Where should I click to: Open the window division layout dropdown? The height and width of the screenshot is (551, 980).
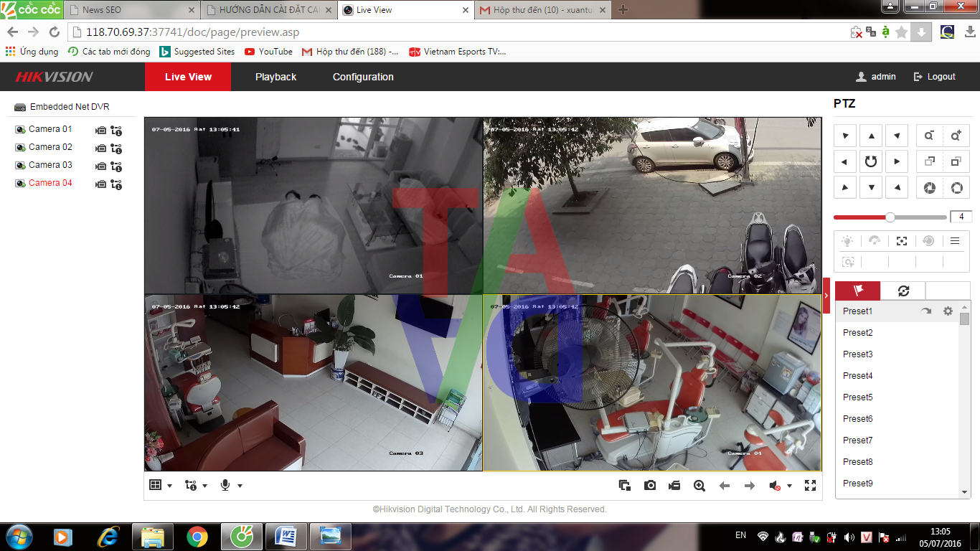[170, 485]
